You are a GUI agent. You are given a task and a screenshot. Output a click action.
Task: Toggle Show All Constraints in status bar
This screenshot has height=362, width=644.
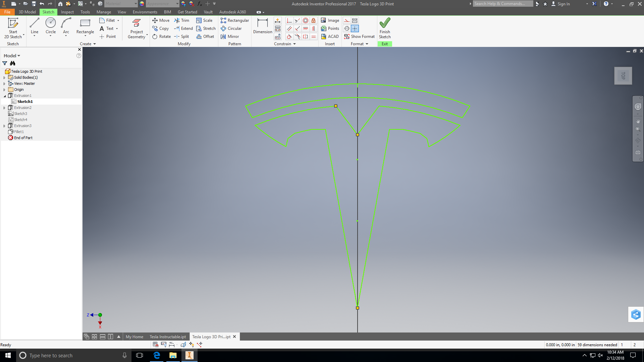pos(164,345)
